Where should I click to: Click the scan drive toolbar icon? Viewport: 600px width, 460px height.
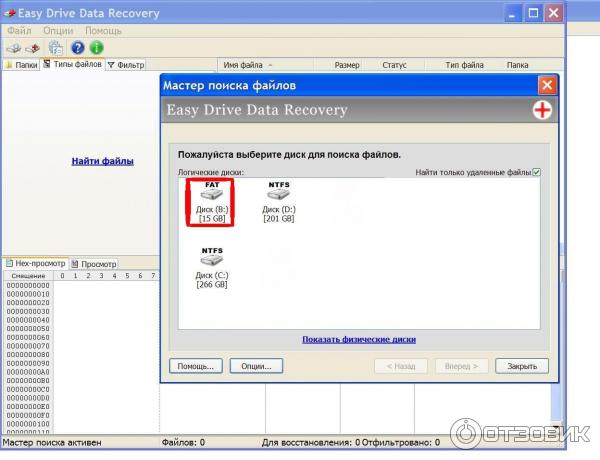(14, 48)
